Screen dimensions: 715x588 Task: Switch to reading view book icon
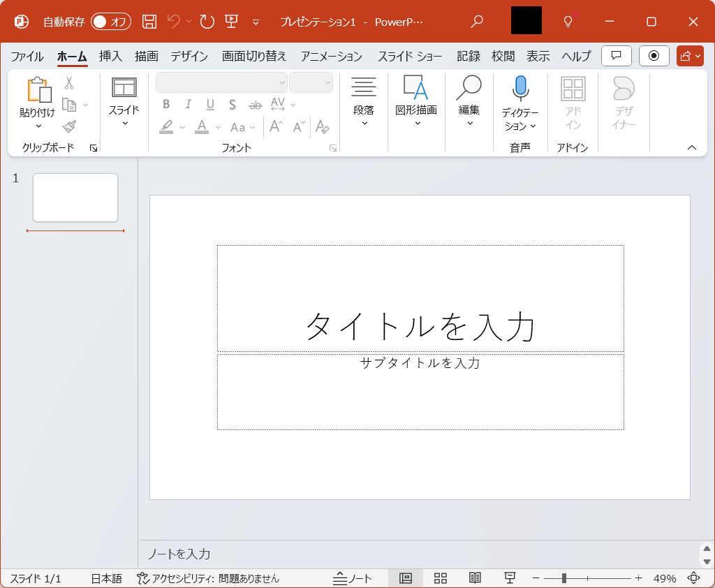[475, 578]
